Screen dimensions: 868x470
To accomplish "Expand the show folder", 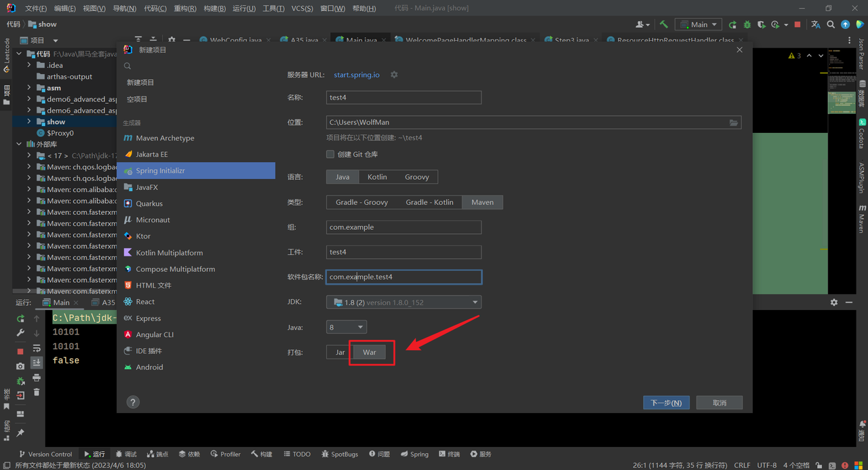I will click(x=29, y=122).
